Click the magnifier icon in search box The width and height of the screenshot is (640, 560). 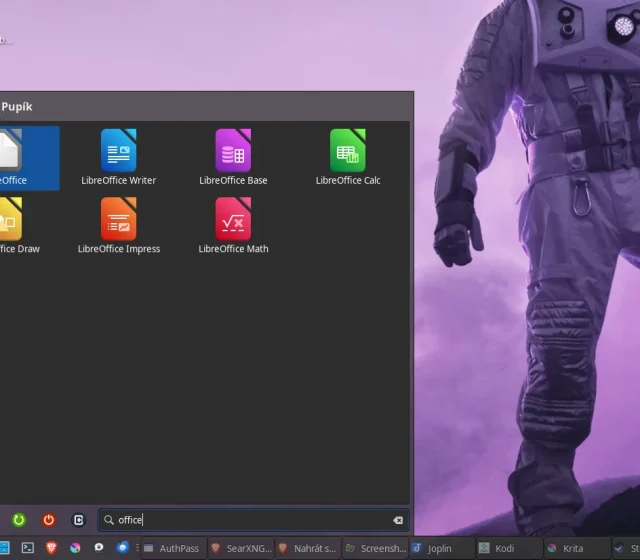(109, 520)
